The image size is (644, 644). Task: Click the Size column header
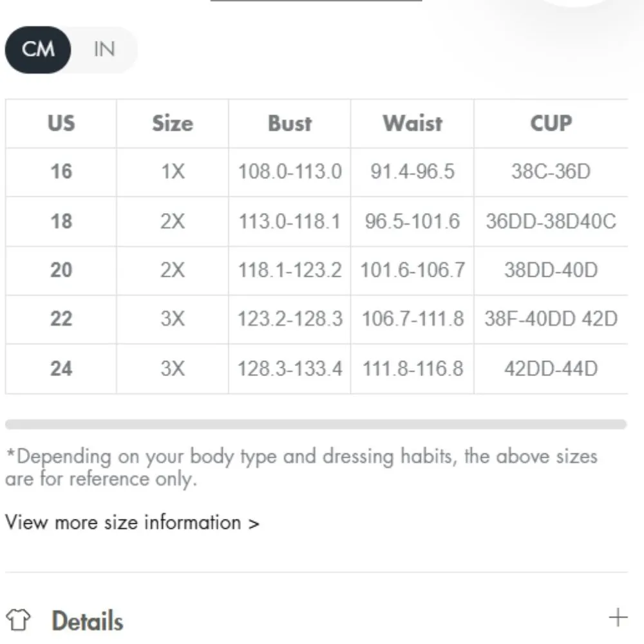[x=172, y=123]
